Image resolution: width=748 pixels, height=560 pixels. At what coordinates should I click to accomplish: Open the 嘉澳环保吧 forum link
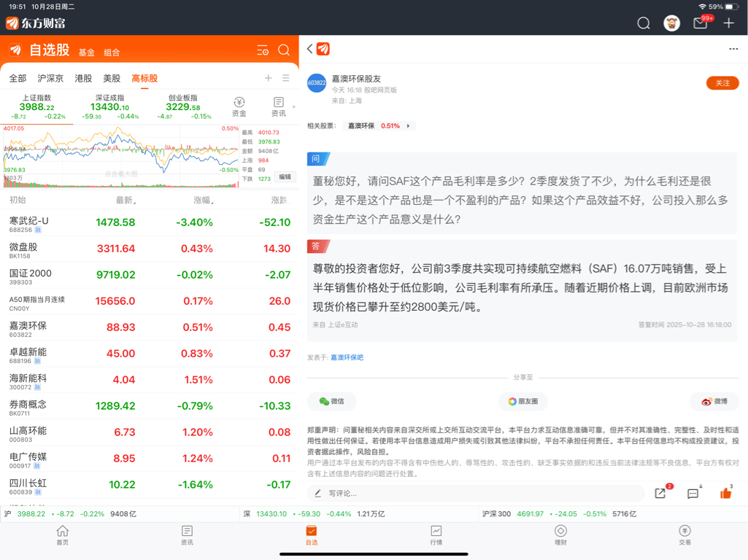pos(347,357)
